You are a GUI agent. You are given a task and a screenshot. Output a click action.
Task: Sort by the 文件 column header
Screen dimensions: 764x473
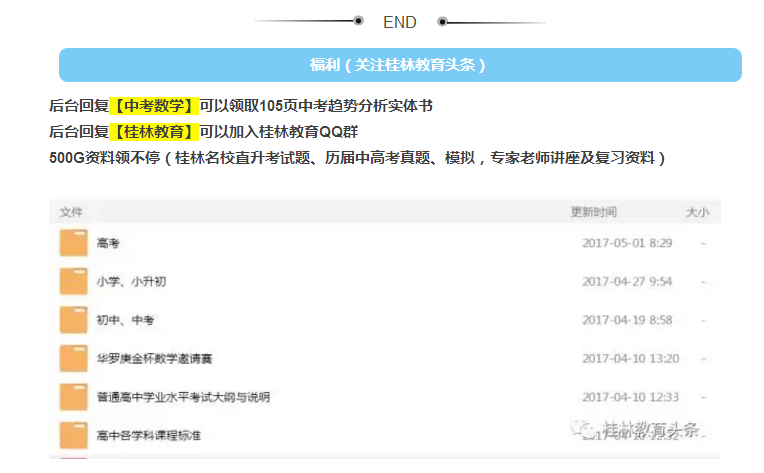[x=71, y=212]
